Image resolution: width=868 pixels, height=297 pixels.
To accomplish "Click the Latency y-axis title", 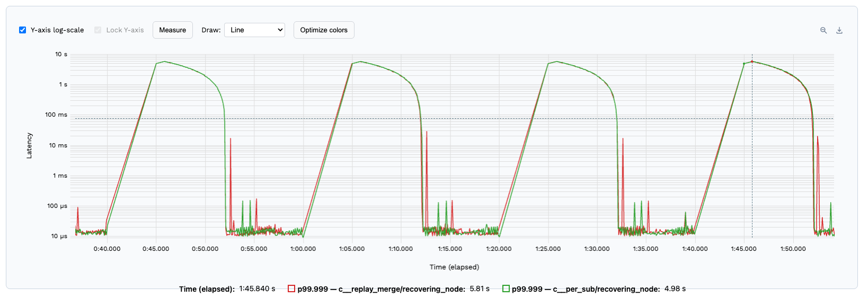I will click(29, 145).
